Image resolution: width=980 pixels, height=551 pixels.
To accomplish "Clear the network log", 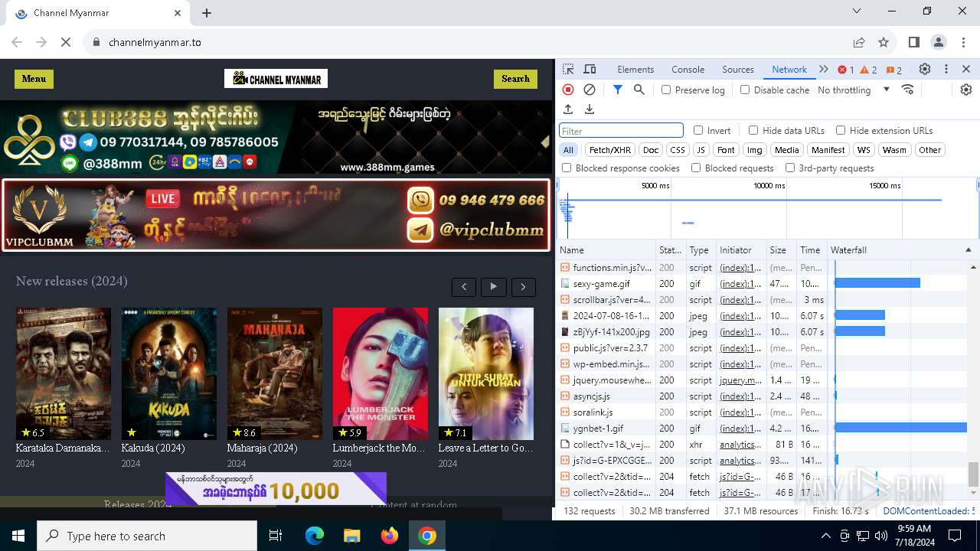I will pyautogui.click(x=590, y=90).
